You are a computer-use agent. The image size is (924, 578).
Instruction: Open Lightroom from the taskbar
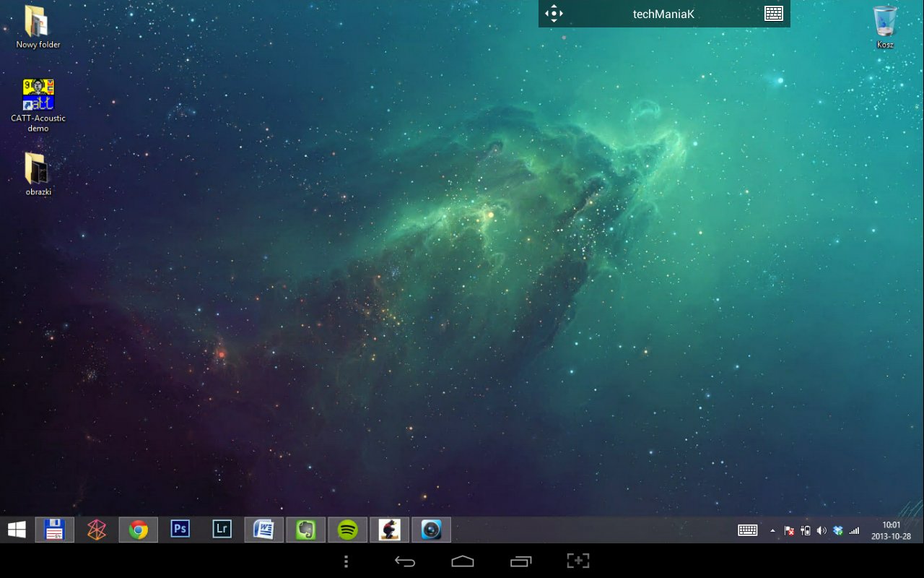click(x=222, y=530)
